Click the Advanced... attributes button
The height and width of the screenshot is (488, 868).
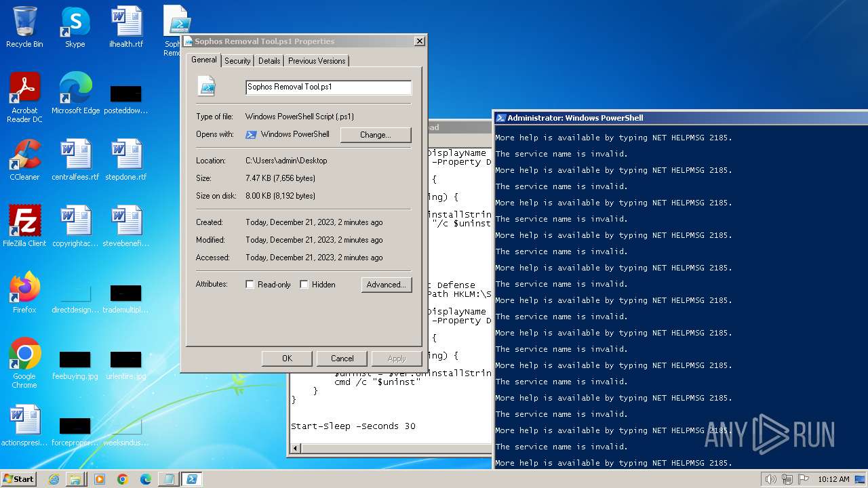pyautogui.click(x=386, y=285)
